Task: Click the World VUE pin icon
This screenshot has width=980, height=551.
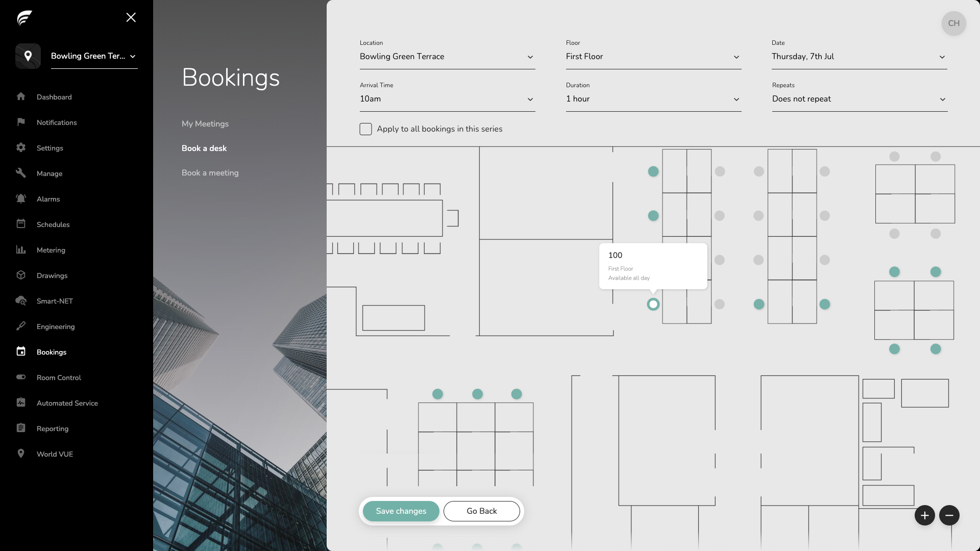Action: tap(21, 454)
